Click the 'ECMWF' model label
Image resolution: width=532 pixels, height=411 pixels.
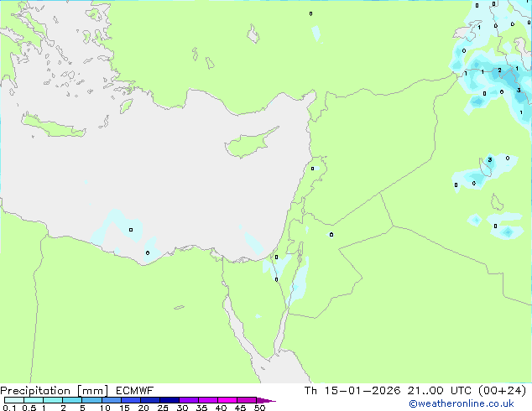(134, 391)
